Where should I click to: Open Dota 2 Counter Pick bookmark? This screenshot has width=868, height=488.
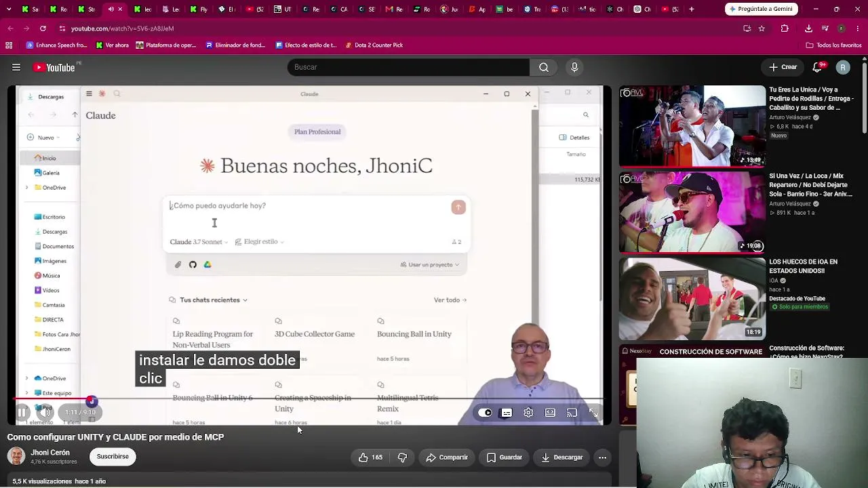click(374, 45)
